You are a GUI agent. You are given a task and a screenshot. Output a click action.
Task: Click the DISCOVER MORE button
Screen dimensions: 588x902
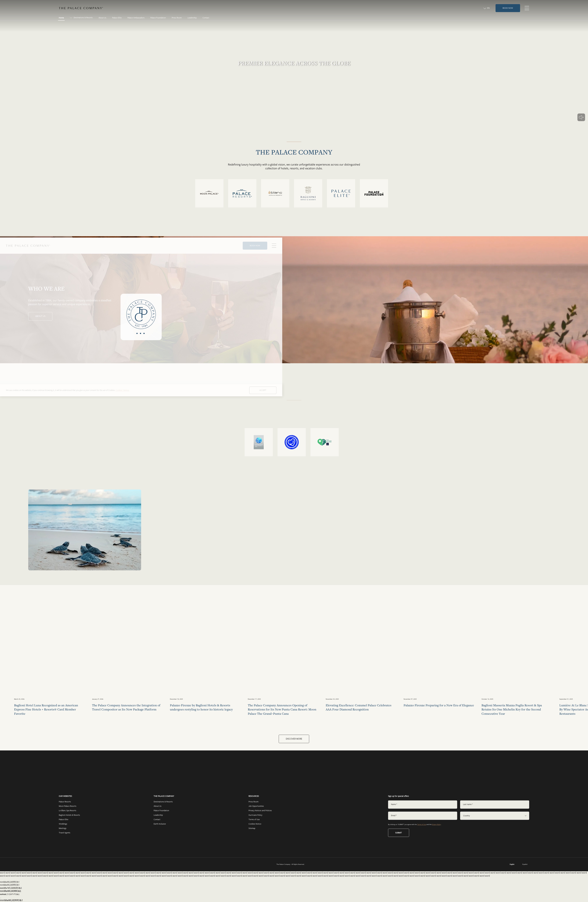click(294, 739)
